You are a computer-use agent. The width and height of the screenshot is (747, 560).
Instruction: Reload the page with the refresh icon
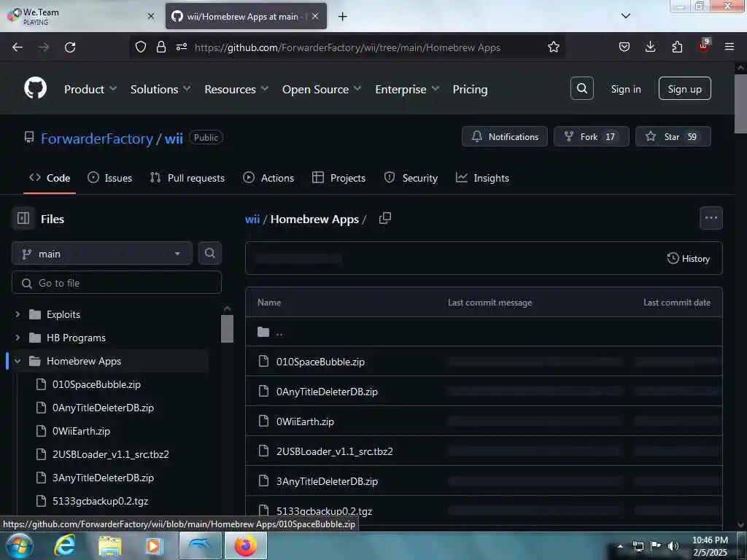point(70,47)
